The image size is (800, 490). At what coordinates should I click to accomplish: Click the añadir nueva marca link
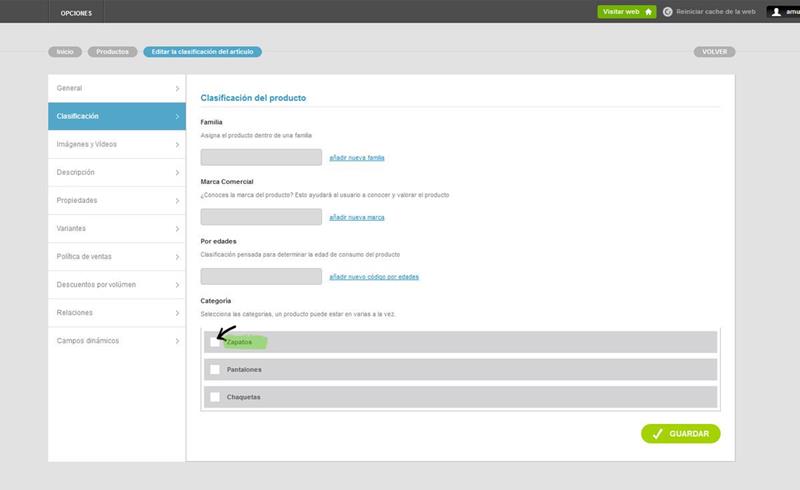[357, 217]
